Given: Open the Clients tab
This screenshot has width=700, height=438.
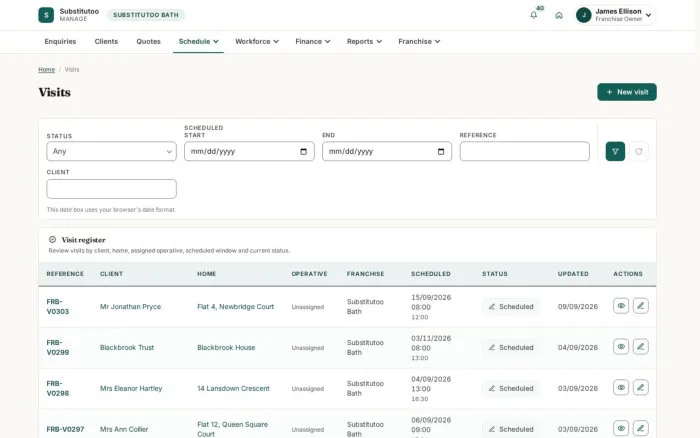Looking at the screenshot, I should pos(106,42).
